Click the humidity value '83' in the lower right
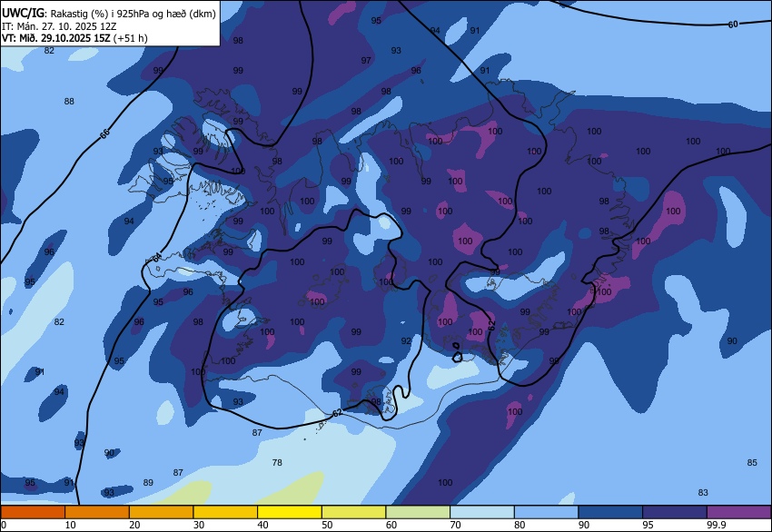This screenshot has height=532, width=772. 703,493
